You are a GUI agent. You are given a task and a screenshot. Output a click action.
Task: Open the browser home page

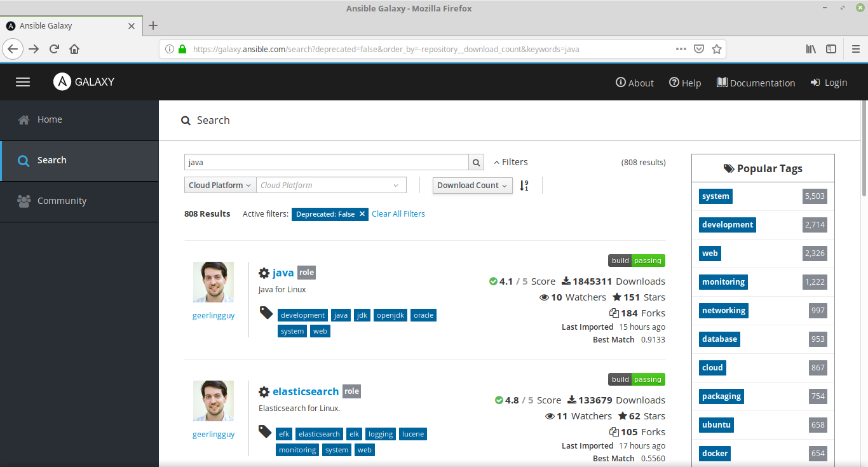pyautogui.click(x=74, y=49)
